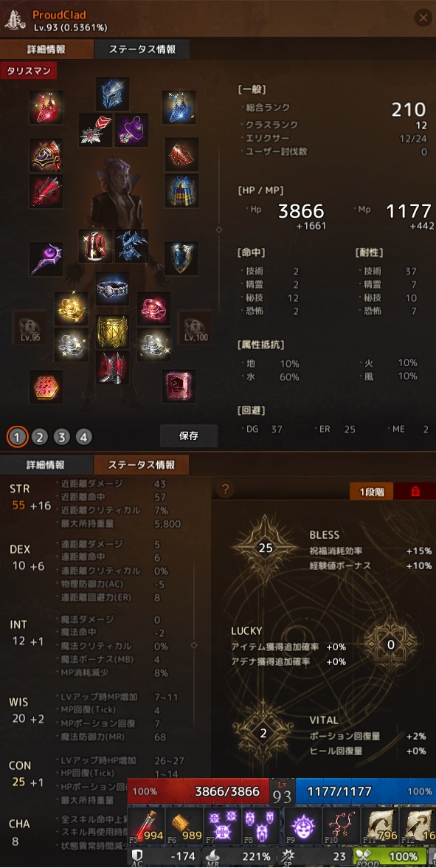
Task: Click the 保存 save button
Action: point(189,435)
